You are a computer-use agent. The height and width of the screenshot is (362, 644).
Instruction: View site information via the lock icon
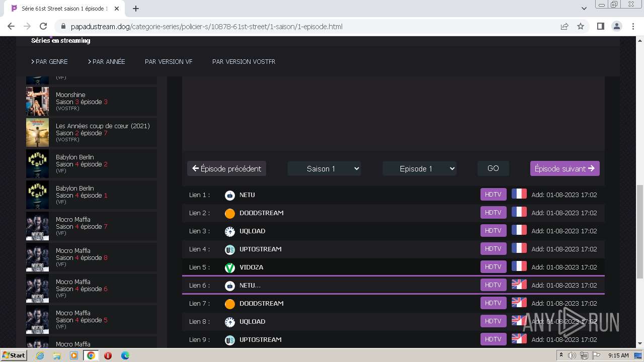point(63,26)
